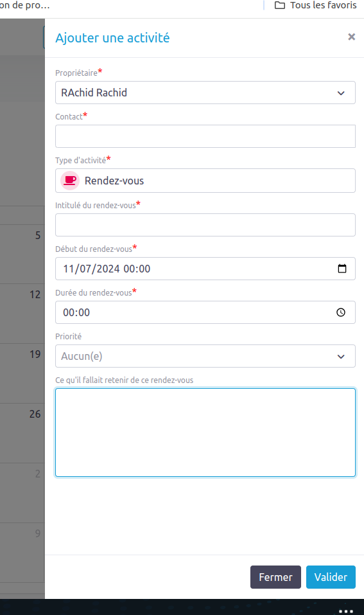Viewport: 364px width, 615px height.
Task: Click the pink Rendez-vous coffee cup icon
Action: pyautogui.click(x=70, y=181)
